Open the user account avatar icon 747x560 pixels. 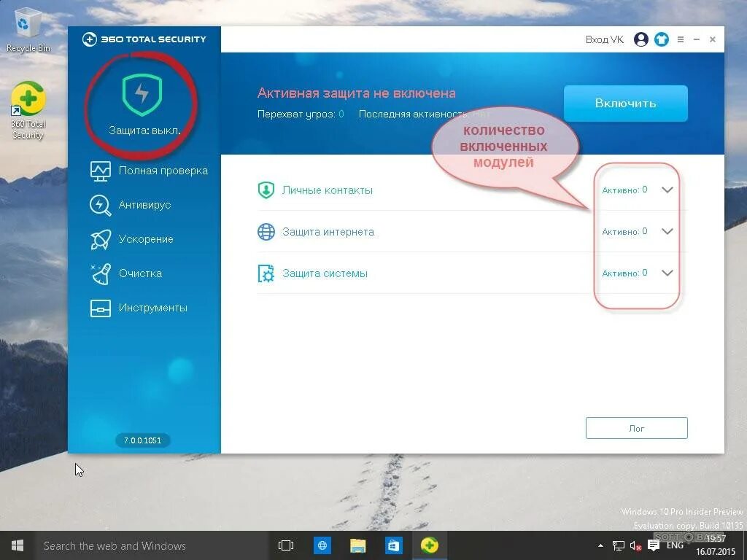point(641,39)
